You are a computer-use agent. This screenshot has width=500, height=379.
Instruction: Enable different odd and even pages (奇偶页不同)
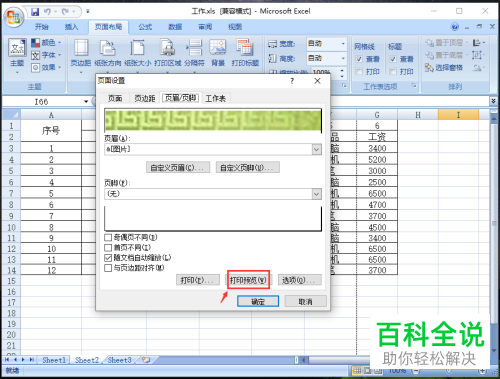(x=108, y=238)
